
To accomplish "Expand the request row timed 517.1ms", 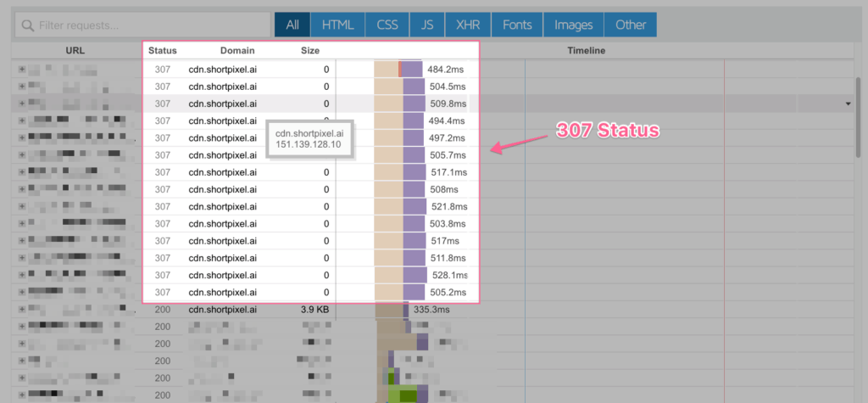I will tap(22, 172).
